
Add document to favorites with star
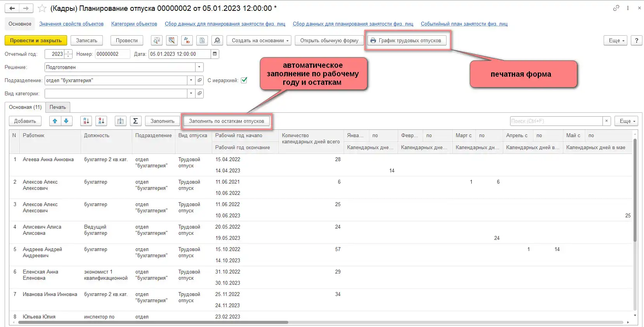coord(42,9)
